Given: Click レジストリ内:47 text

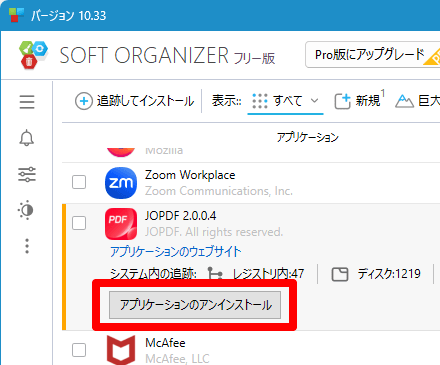Looking at the screenshot, I should pyautogui.click(x=268, y=274).
